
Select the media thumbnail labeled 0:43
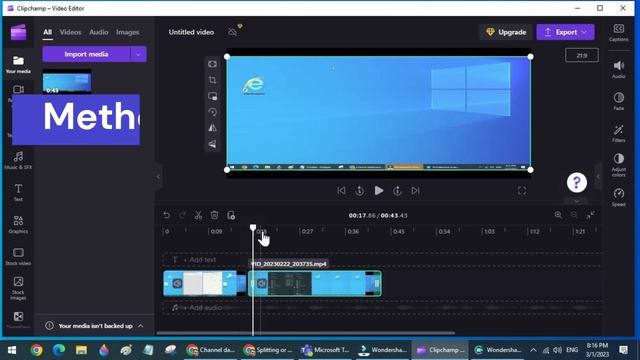pos(67,82)
